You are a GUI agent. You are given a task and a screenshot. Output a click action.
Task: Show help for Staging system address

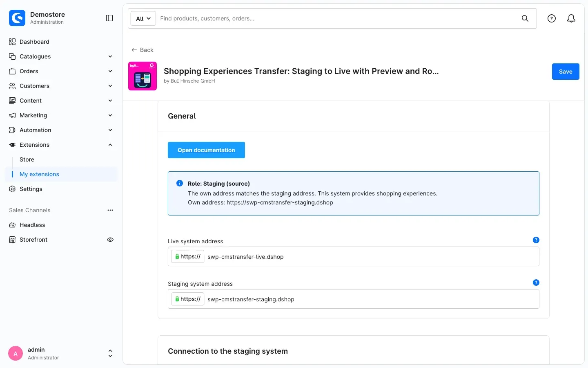coord(536,283)
